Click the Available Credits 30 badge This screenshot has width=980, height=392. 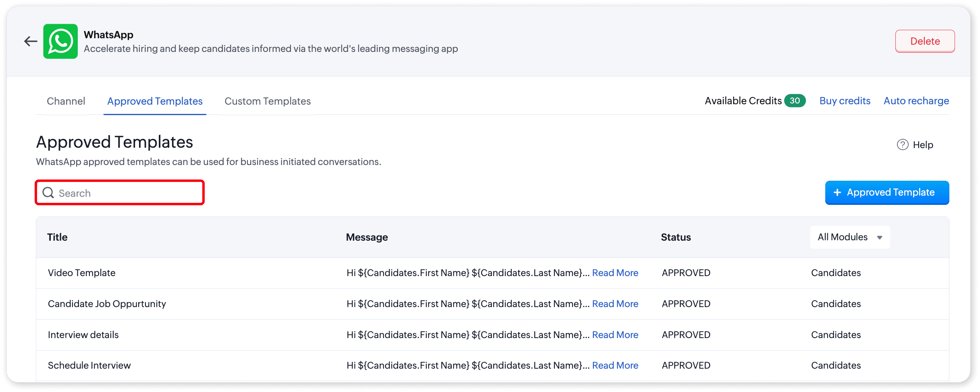click(x=795, y=101)
